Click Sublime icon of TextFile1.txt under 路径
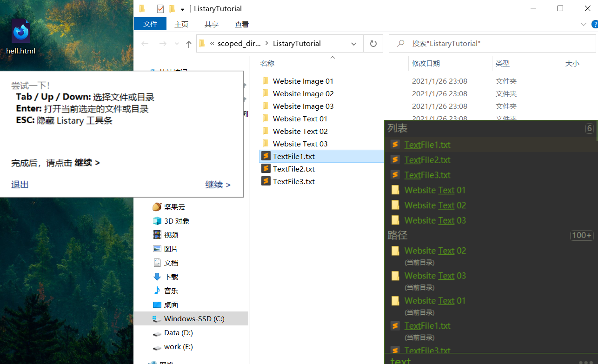 pos(395,325)
